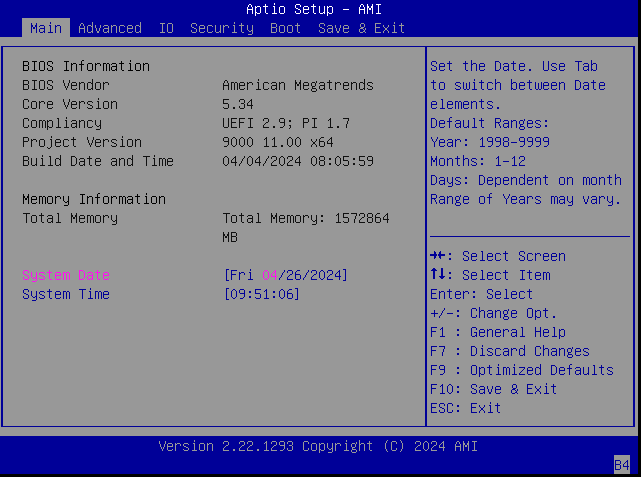The width and height of the screenshot is (641, 477).
Task: Click the System Time value 09:51:06
Action: (x=262, y=294)
